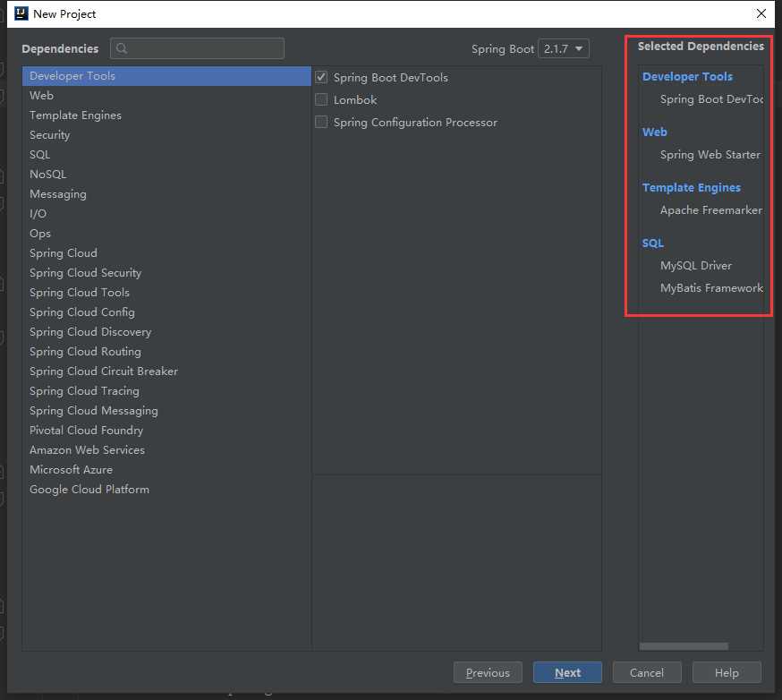782x700 pixels.
Task: Choose the Spring Cloud Routing category
Action: point(166,352)
